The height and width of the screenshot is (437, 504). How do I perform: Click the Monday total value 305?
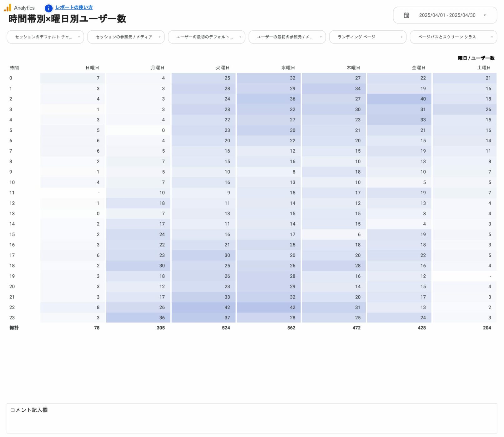coord(161,328)
